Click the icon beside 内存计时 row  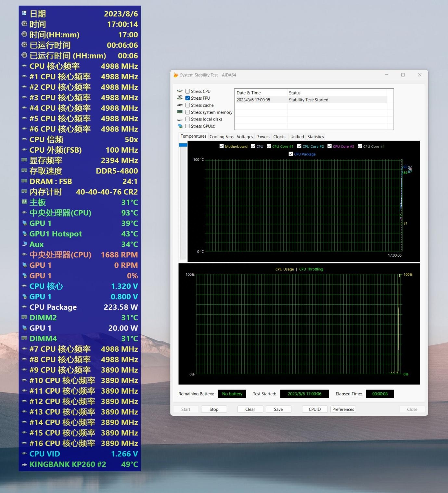24,191
